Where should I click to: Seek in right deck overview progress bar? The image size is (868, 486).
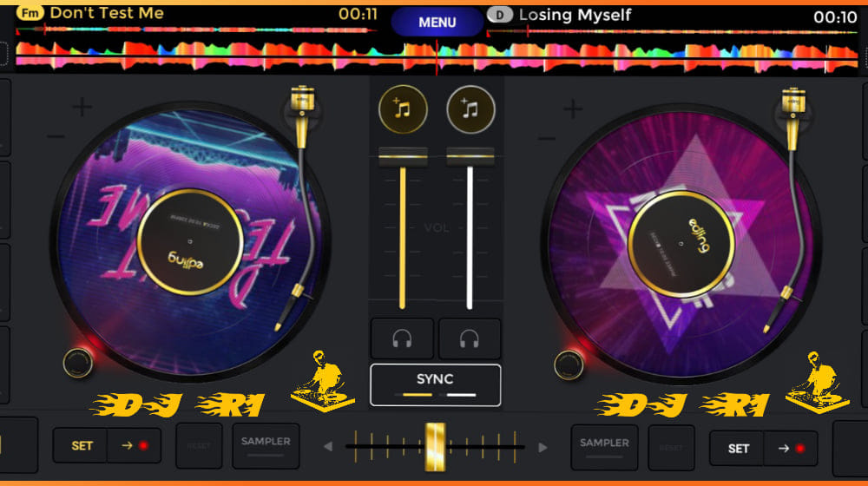[x=672, y=32]
